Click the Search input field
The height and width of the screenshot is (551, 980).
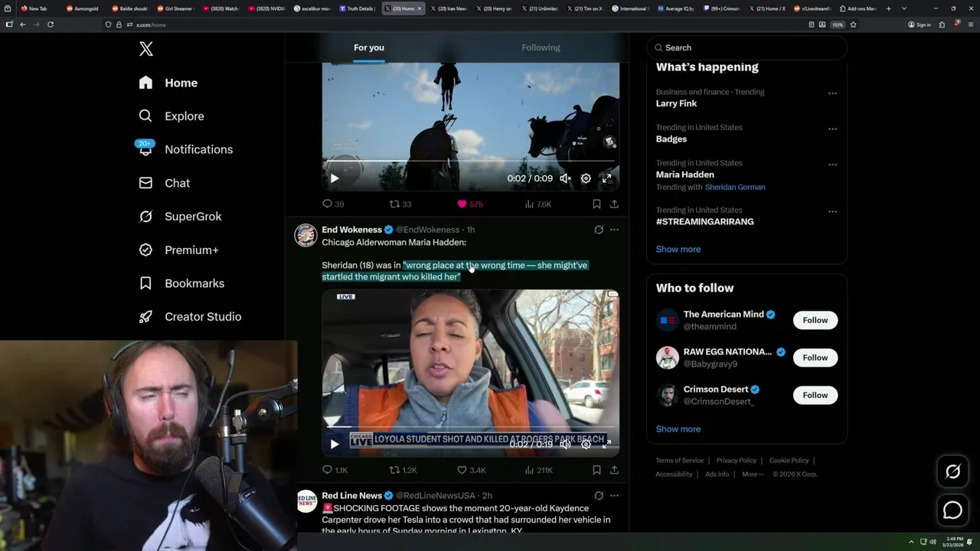746,47
